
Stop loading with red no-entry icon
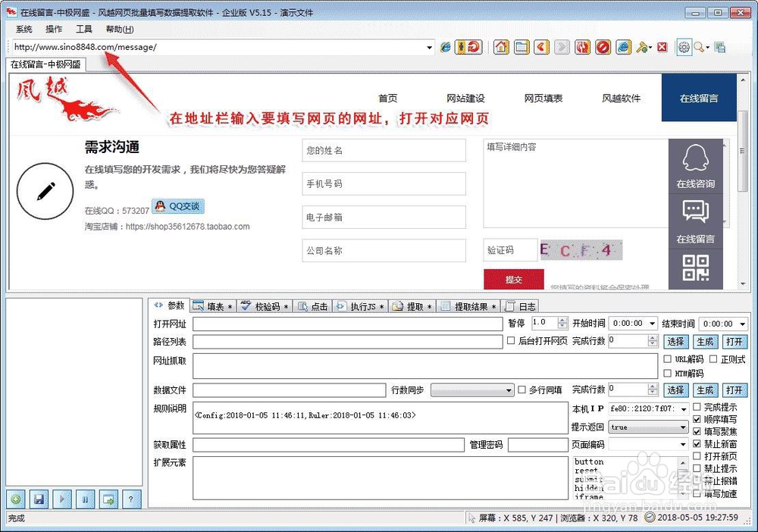coord(603,47)
